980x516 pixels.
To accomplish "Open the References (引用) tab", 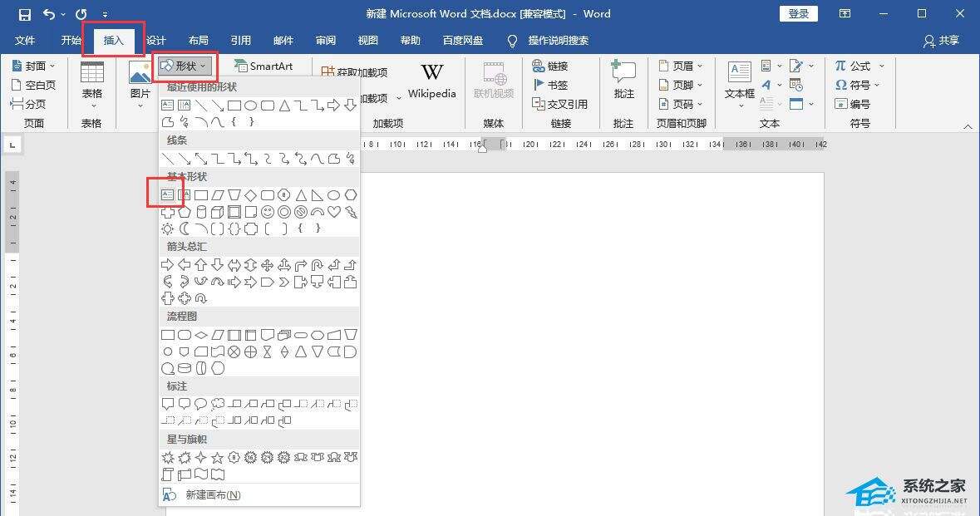I will [240, 40].
